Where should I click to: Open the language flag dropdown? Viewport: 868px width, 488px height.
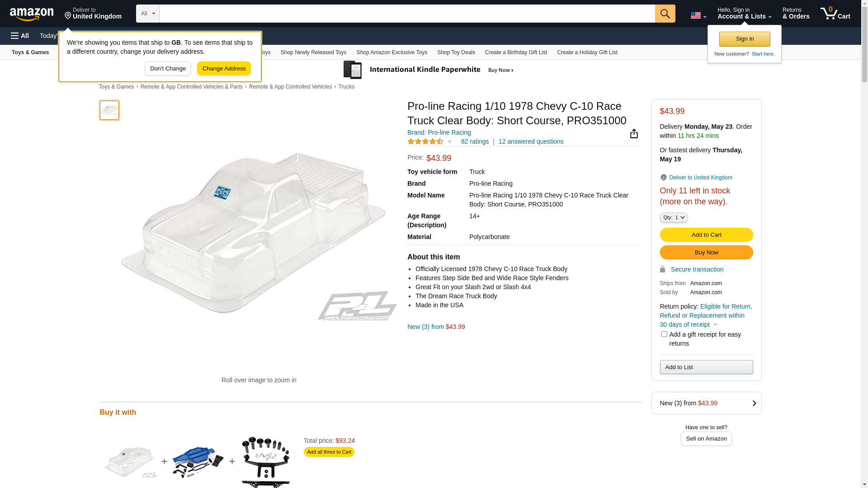pyautogui.click(x=698, y=15)
